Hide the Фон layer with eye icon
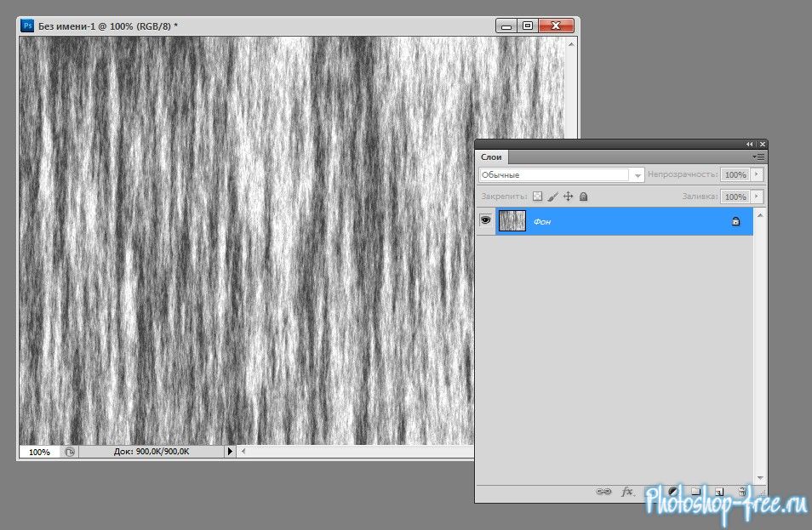The image size is (812, 530). (x=486, y=220)
